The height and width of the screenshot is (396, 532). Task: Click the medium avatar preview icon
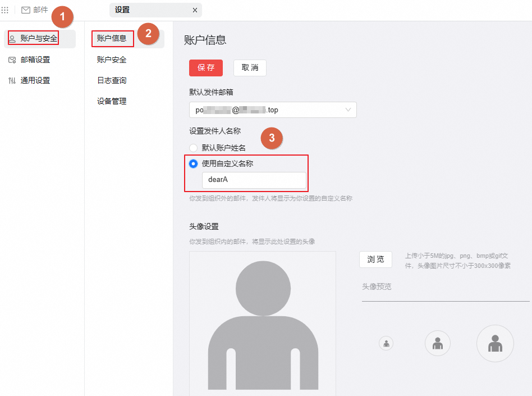[438, 343]
